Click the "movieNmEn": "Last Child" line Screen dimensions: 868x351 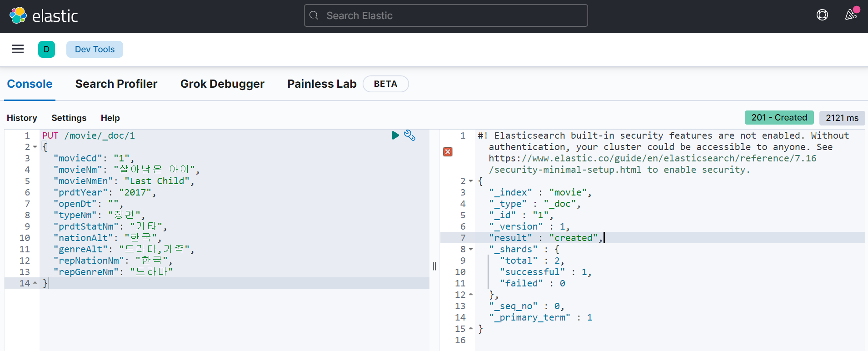124,181
